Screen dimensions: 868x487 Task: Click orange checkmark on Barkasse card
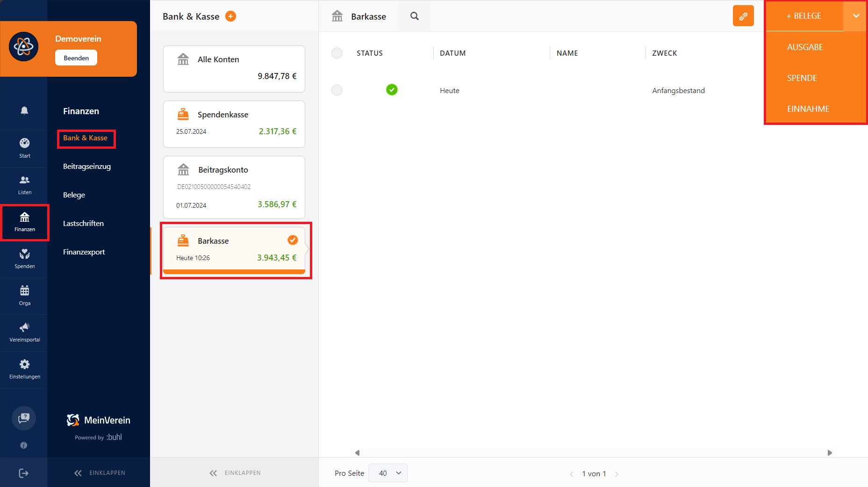point(293,240)
